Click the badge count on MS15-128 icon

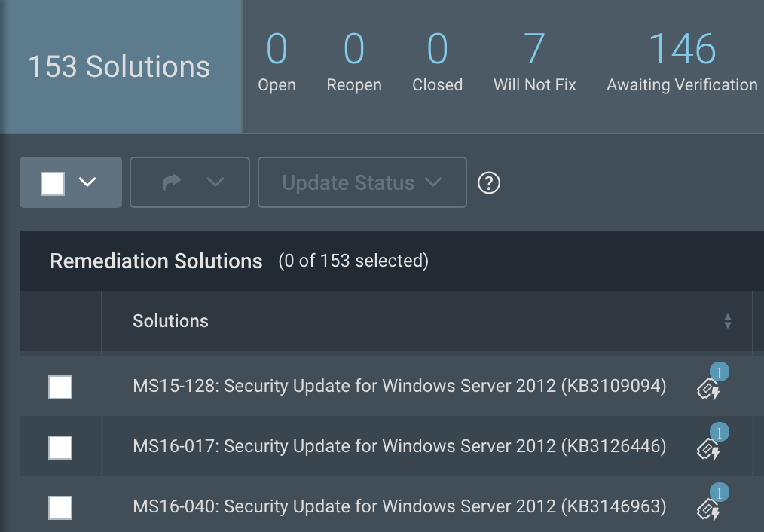click(720, 371)
